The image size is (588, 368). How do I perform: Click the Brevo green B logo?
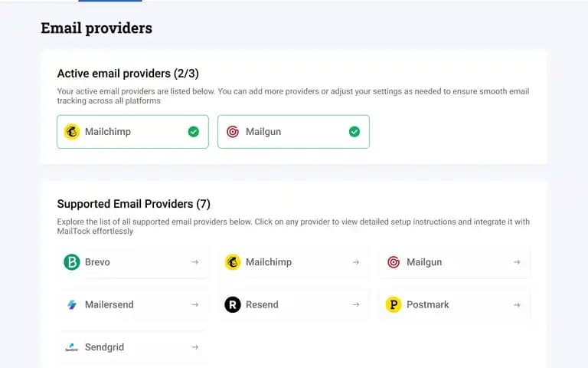point(72,262)
